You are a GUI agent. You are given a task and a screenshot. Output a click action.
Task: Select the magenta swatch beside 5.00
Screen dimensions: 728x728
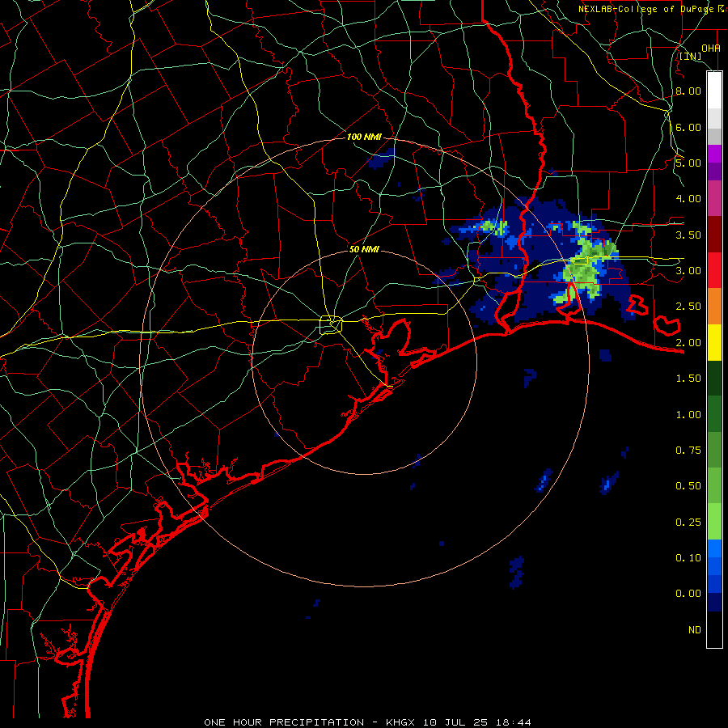714,154
